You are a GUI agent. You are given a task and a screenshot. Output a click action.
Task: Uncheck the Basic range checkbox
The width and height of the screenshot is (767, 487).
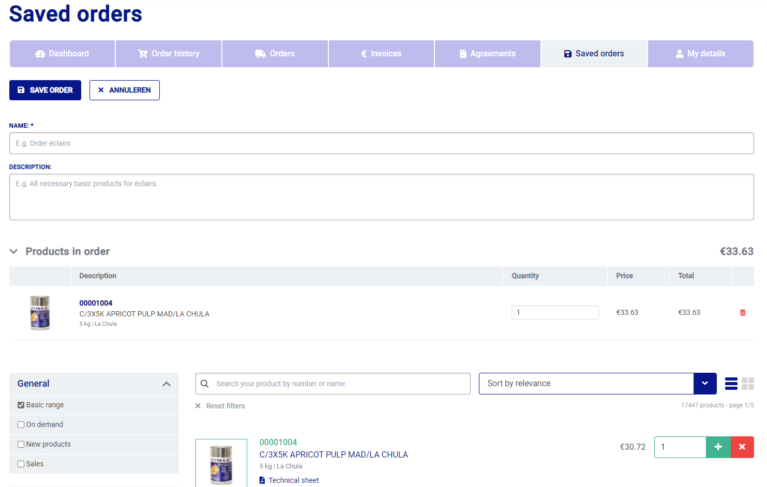click(x=21, y=405)
